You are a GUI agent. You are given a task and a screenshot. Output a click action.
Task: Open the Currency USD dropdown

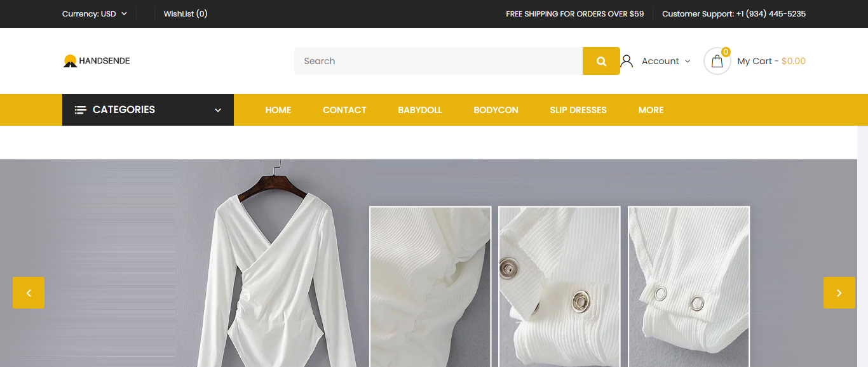click(95, 14)
